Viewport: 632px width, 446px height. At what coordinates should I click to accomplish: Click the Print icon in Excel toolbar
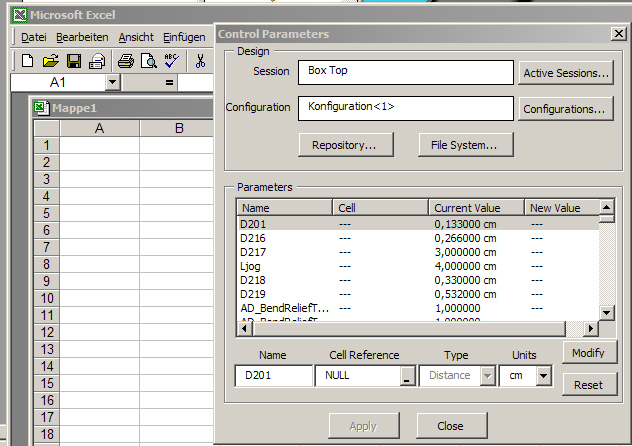click(126, 61)
